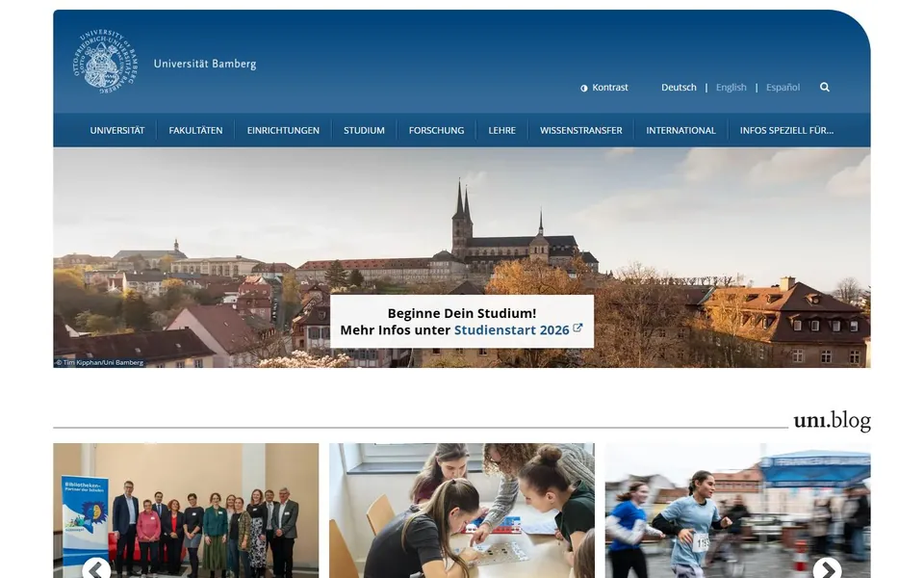Toggle the Kontrast contrast mode
Image resolution: width=924 pixels, height=578 pixels.
(x=604, y=88)
